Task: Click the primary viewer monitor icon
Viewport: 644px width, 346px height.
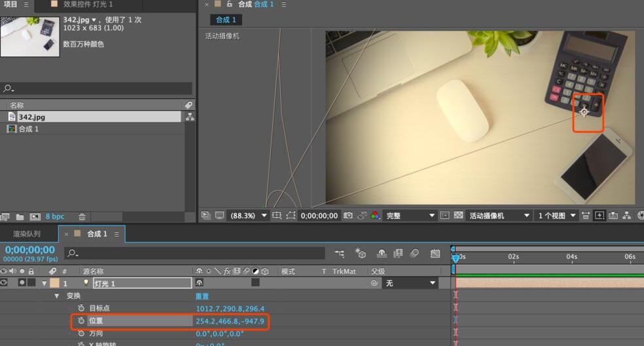Action: pos(220,215)
